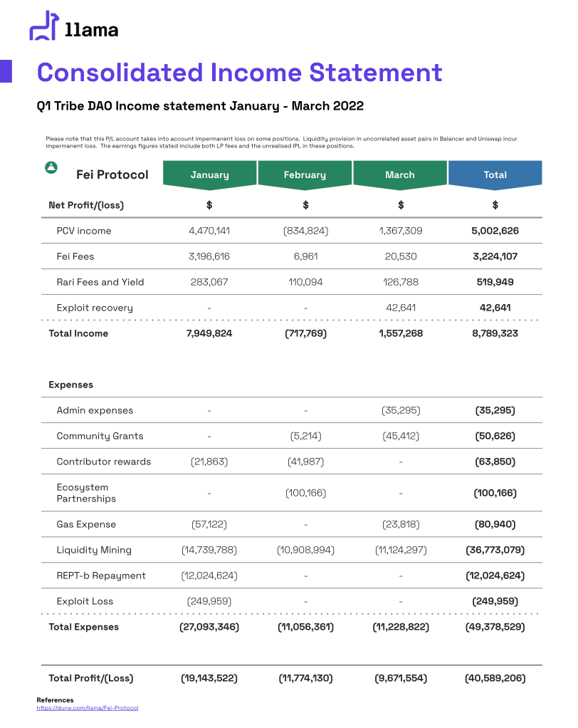Click January Total Profit/(Loss) (19,143,522)
578x728 pixels.
point(209,678)
